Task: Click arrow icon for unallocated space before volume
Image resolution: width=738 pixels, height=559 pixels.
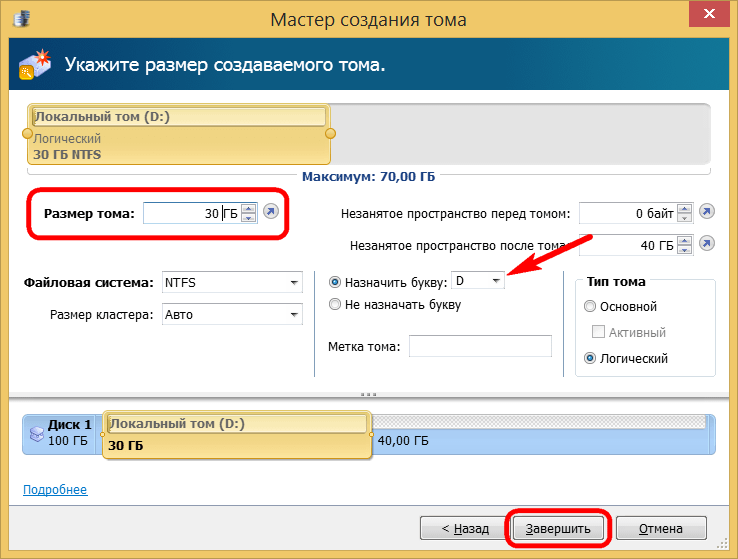Action: click(x=707, y=212)
